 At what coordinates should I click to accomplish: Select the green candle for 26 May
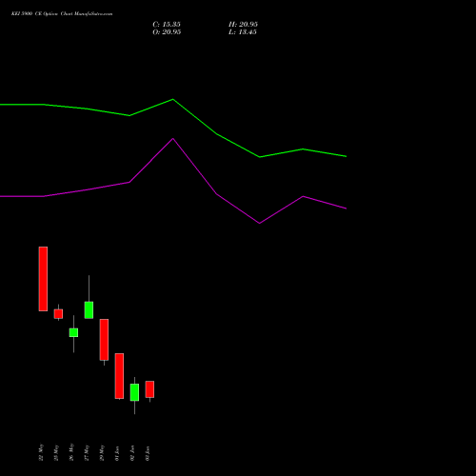click(73, 332)
